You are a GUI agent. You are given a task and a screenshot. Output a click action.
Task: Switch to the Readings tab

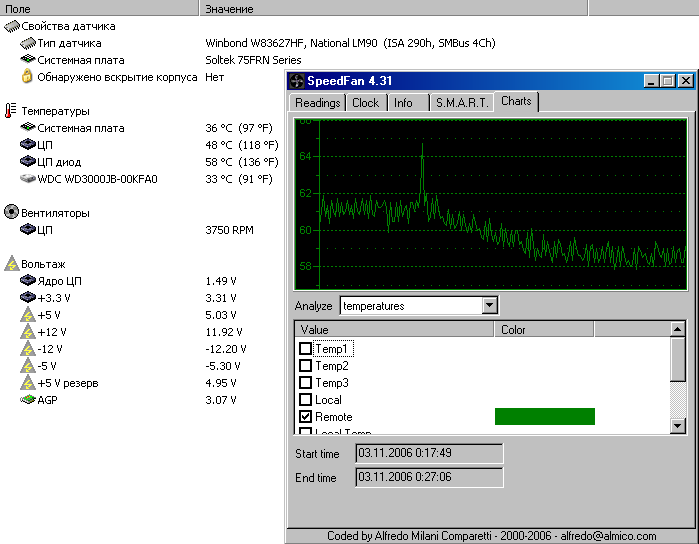pos(317,103)
